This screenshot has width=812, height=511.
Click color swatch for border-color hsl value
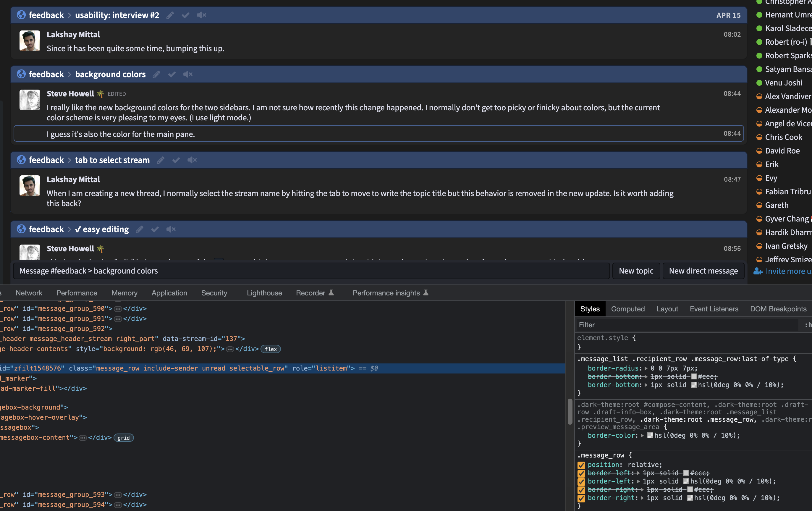650,436
